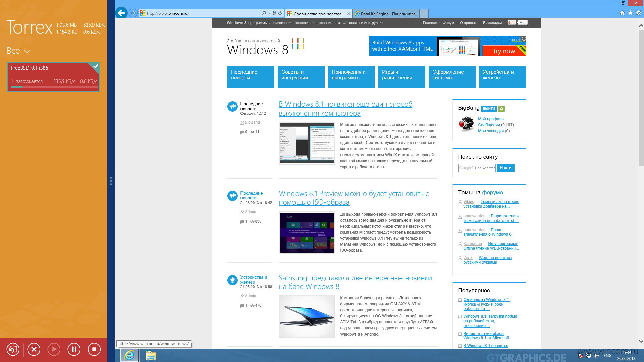Open Оформление системы category tile
The image size is (644, 362).
pyautogui.click(x=452, y=77)
